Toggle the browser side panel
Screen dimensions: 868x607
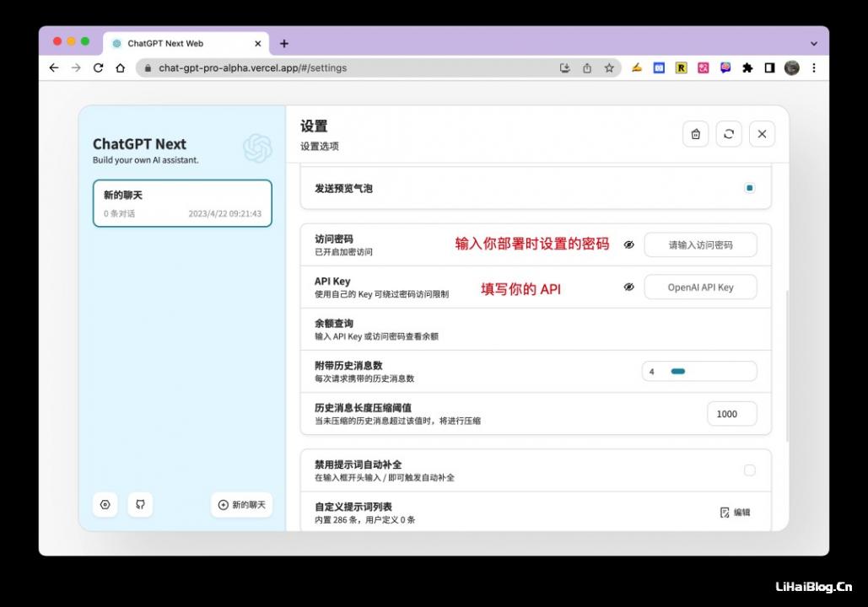pyautogui.click(x=769, y=68)
